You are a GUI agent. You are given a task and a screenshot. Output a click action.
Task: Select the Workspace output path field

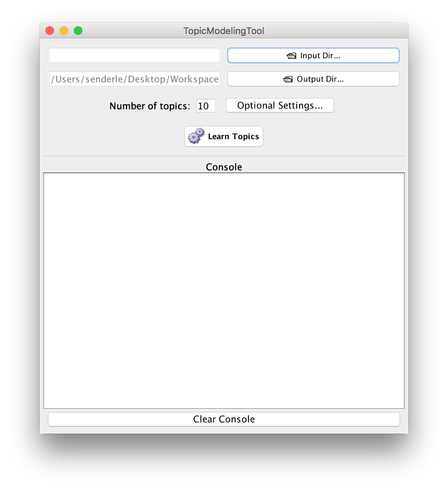134,78
